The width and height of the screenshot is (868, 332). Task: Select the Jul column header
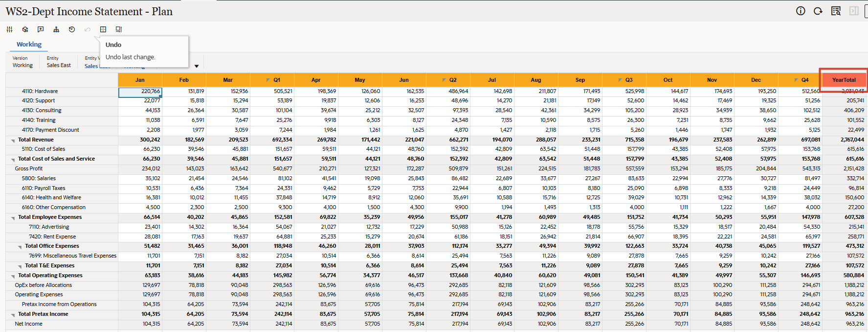pos(492,80)
